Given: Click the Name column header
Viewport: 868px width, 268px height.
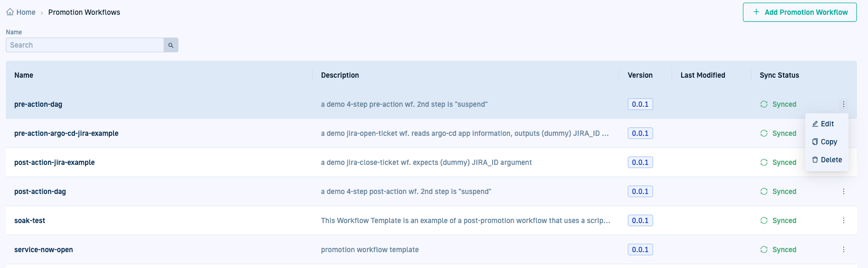Looking at the screenshot, I should coord(24,75).
